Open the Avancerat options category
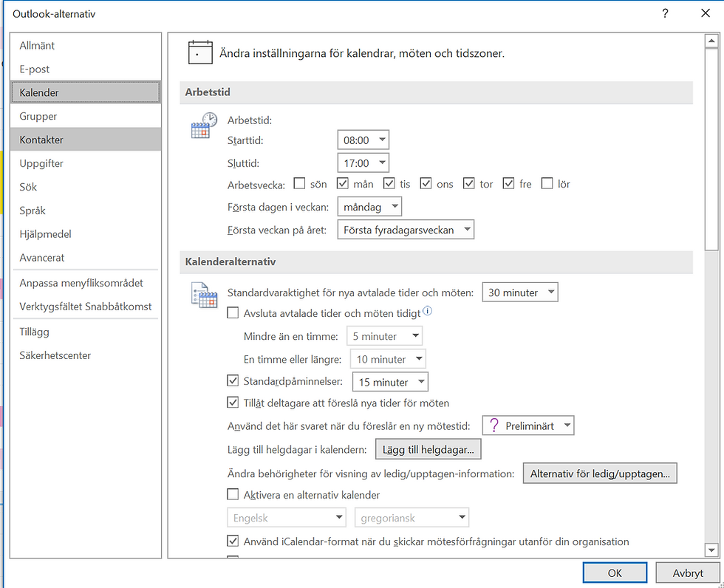The width and height of the screenshot is (724, 588). click(86, 257)
